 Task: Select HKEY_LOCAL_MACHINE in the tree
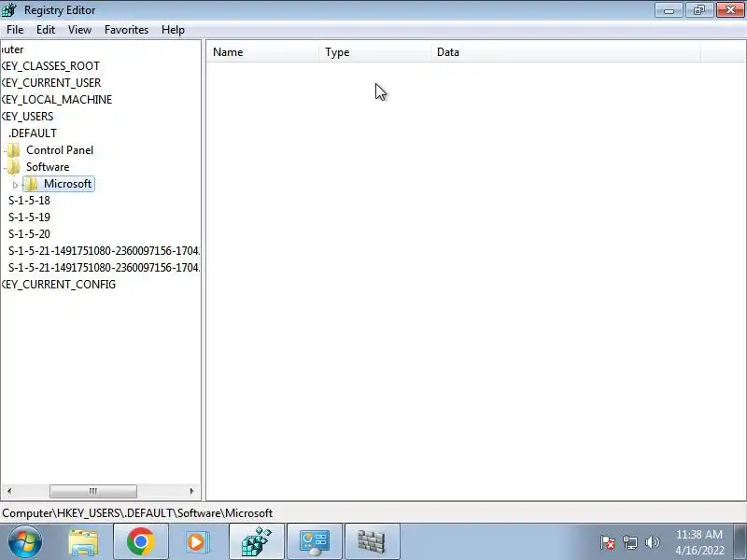pos(57,100)
